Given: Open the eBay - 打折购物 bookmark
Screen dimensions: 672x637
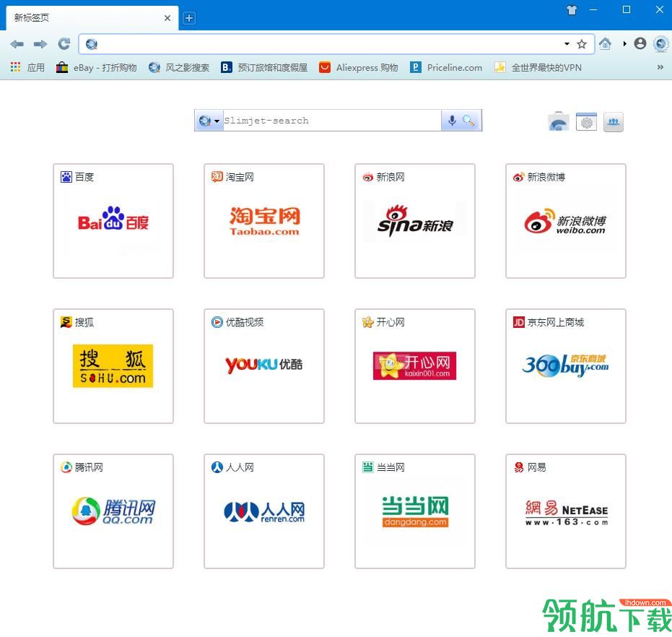Looking at the screenshot, I should click(x=97, y=67).
